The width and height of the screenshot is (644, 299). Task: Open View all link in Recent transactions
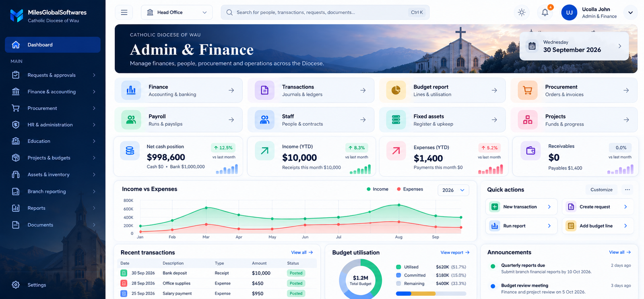302,252
